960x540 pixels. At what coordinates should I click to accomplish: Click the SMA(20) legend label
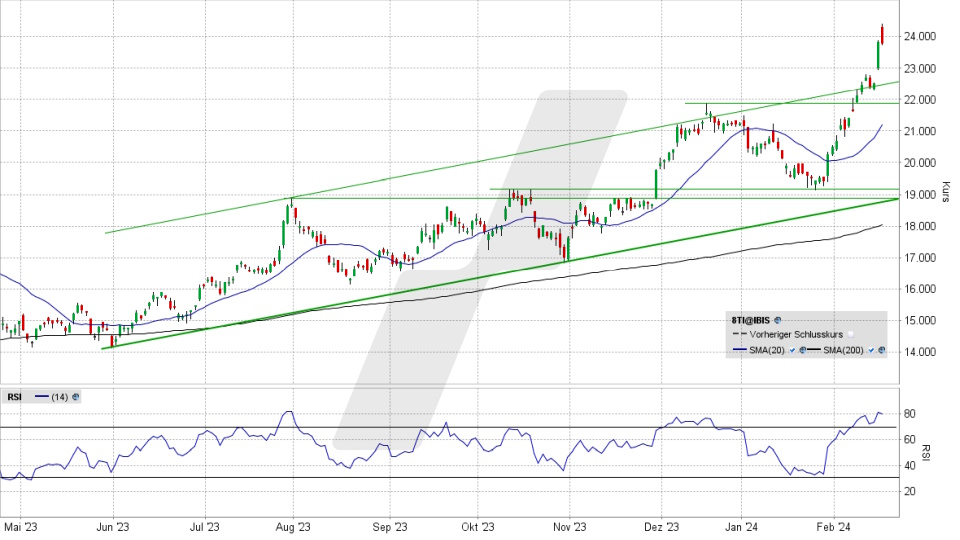[x=767, y=350]
